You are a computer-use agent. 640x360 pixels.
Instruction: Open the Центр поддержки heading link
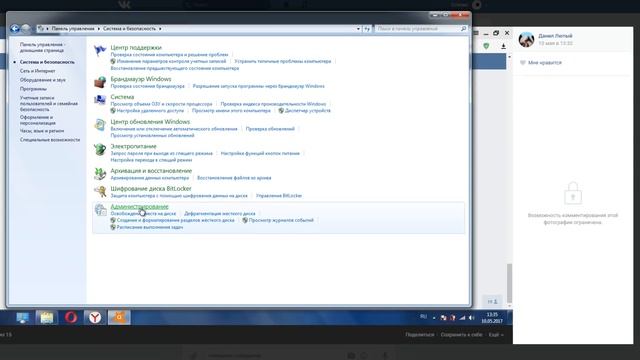coord(136,47)
